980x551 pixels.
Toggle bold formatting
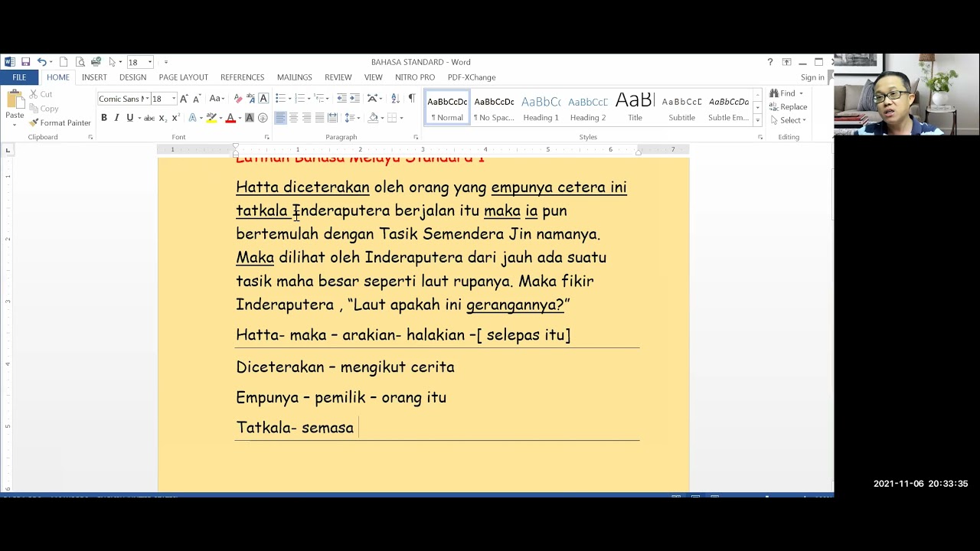tap(104, 118)
